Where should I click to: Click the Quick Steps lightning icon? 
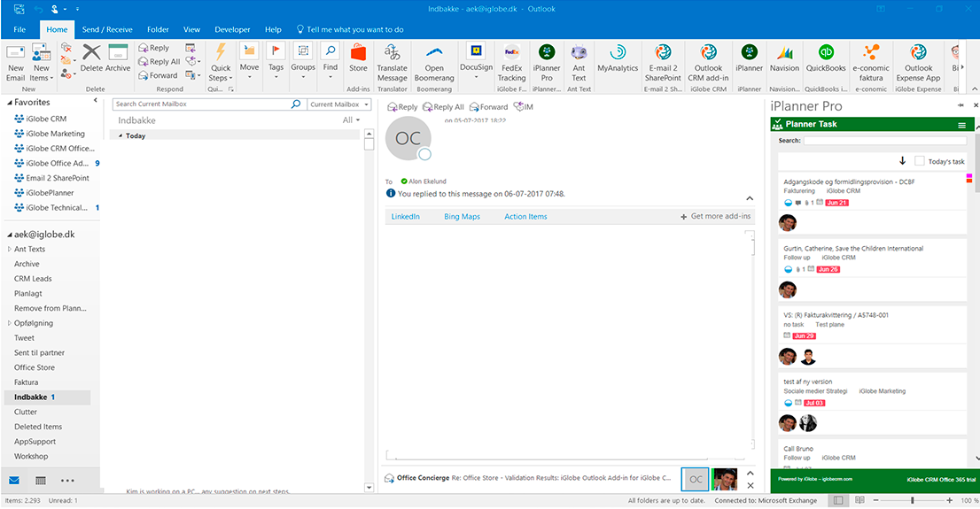221,52
